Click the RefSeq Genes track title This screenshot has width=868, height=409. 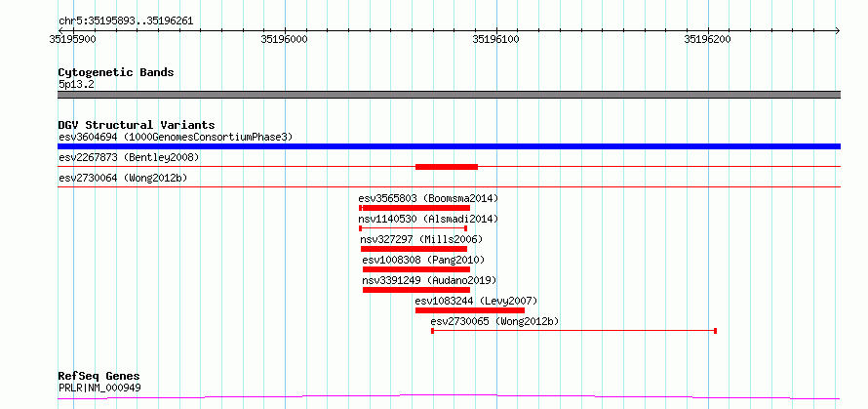coord(99,377)
